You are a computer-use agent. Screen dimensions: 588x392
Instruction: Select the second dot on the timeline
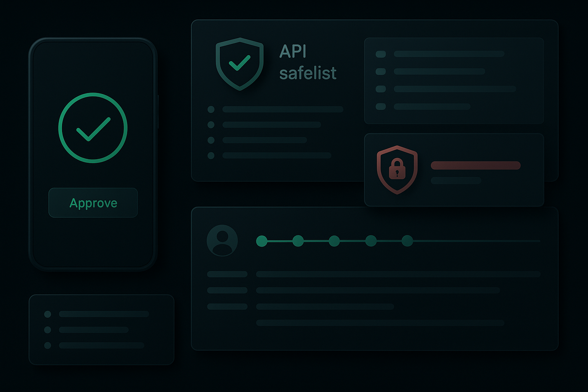[298, 241]
